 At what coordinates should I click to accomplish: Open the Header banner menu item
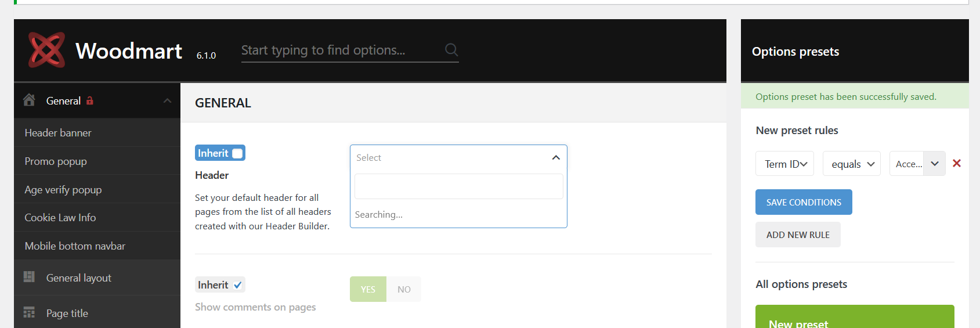pos(58,133)
